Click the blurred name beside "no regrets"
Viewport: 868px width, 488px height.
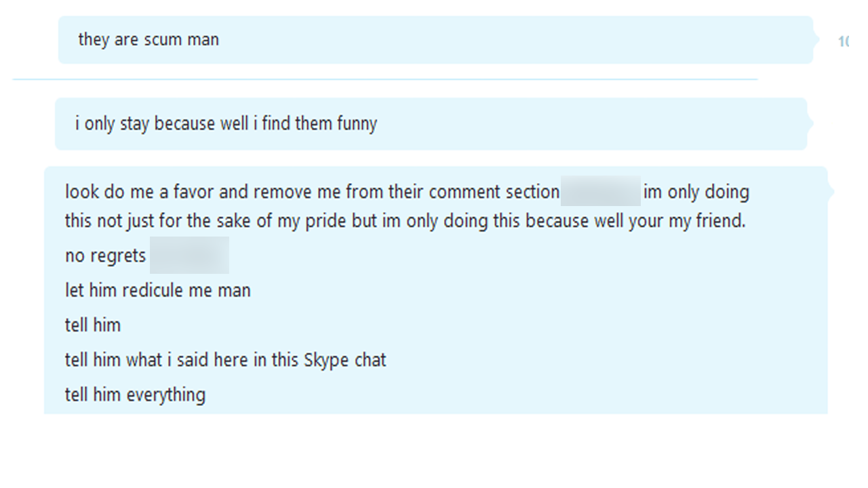coord(189,256)
